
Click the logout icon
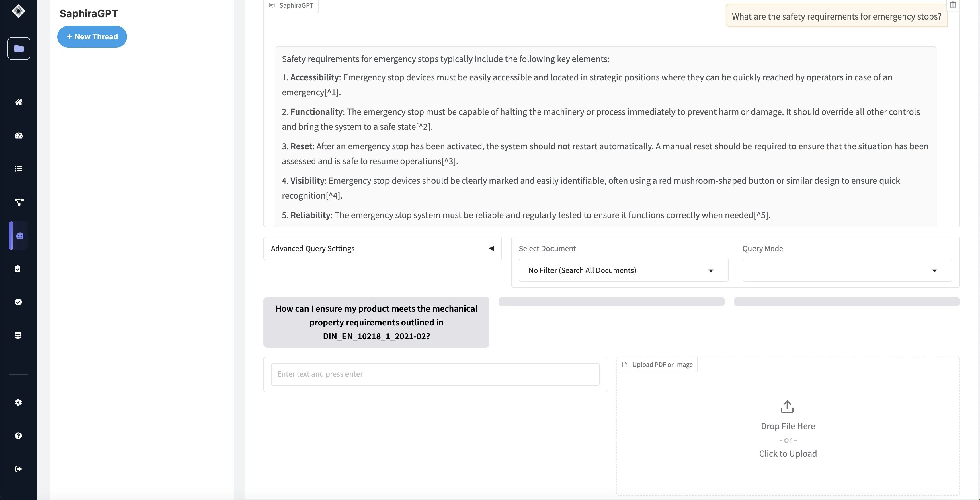pos(18,469)
